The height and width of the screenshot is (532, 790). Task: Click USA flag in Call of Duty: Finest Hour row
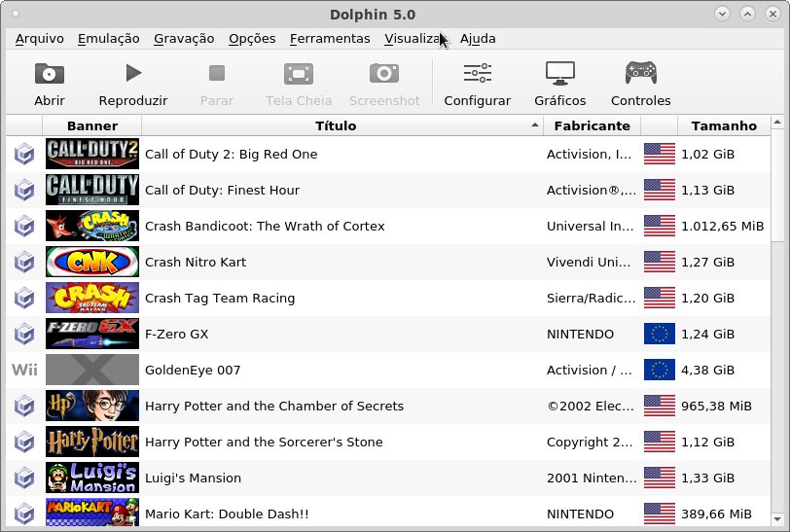tap(660, 190)
